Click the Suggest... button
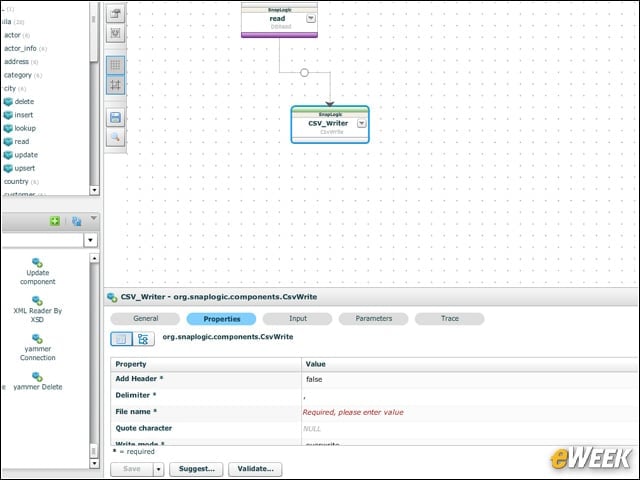The image size is (640, 480). click(x=196, y=469)
